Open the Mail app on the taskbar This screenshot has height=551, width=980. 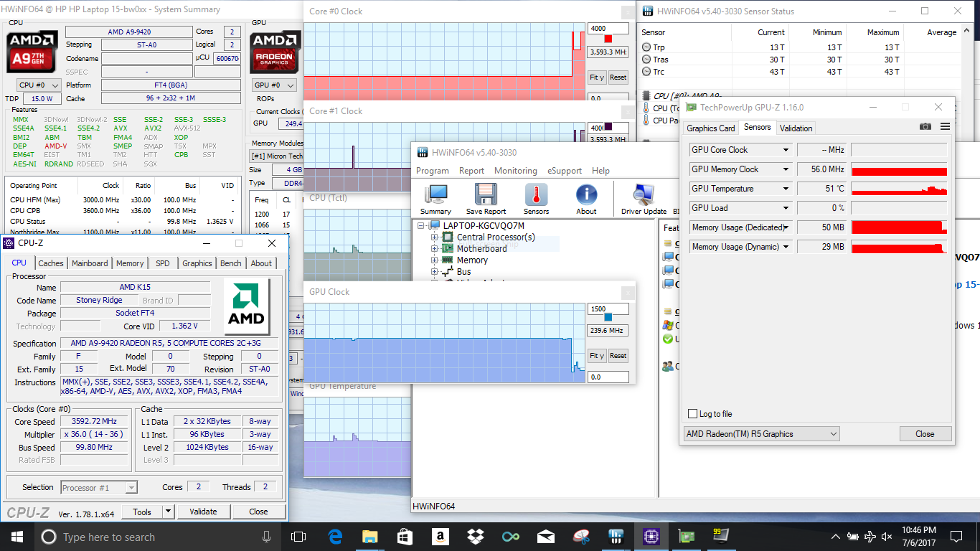(x=545, y=537)
